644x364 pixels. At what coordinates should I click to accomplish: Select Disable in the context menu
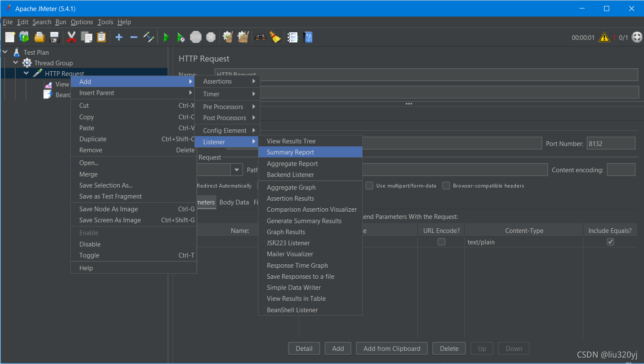(134, 244)
